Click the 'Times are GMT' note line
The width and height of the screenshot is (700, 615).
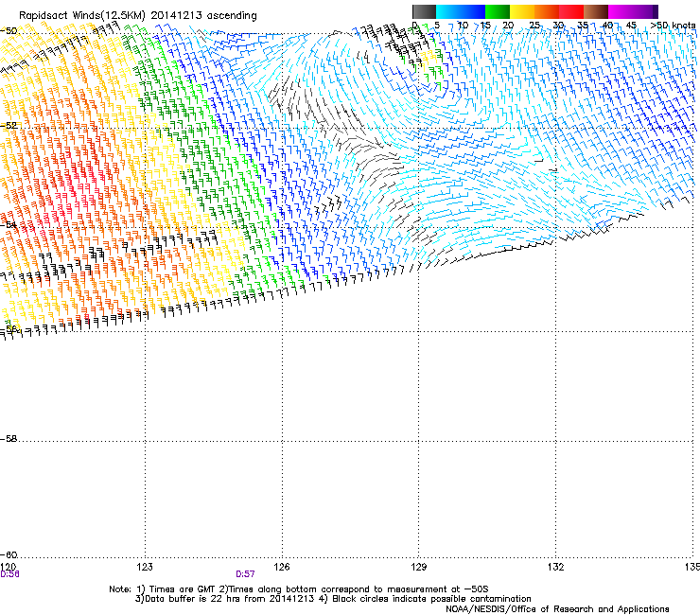pyautogui.click(x=299, y=589)
